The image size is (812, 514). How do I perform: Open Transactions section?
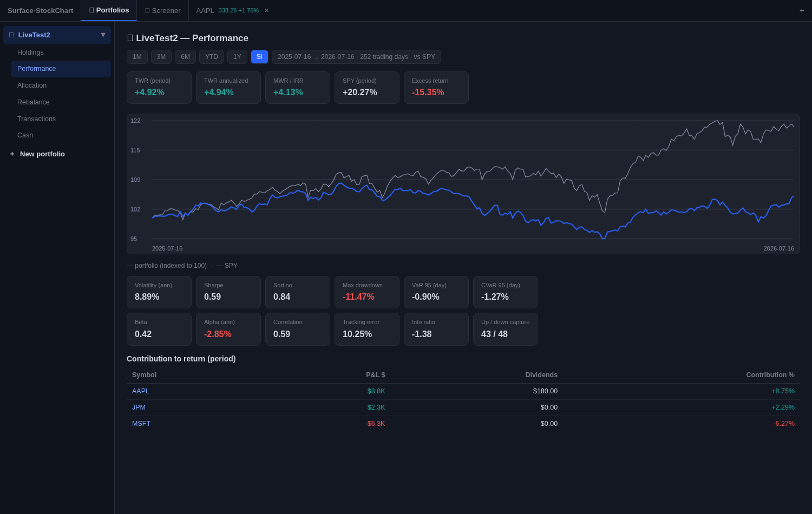pos(61,119)
